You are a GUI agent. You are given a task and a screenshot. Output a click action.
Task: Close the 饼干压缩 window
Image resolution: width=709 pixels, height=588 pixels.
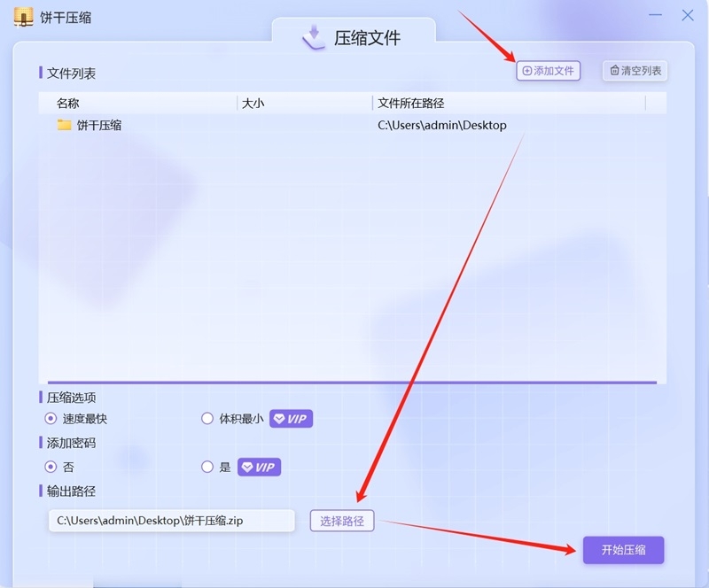tap(688, 15)
